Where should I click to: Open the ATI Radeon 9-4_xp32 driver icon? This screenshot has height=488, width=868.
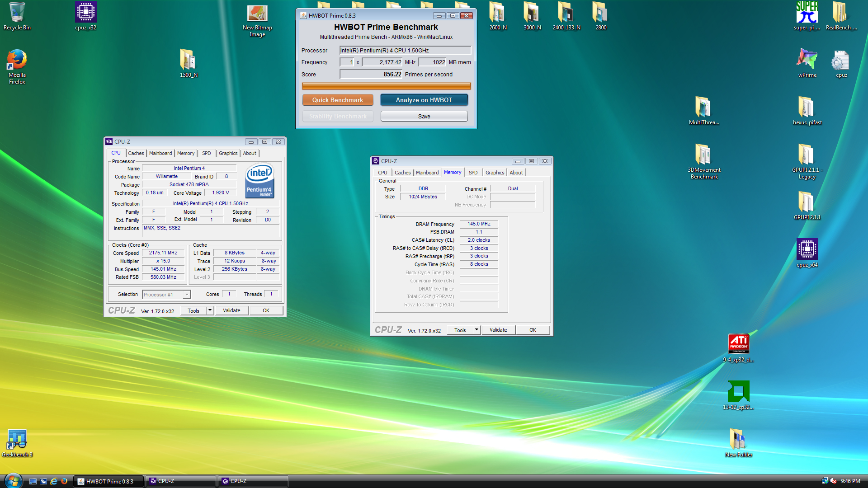tap(738, 348)
